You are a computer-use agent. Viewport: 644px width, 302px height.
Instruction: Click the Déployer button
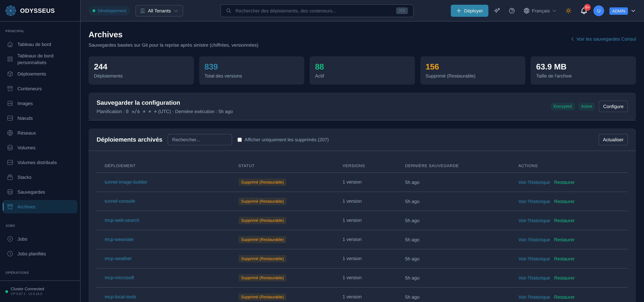pyautogui.click(x=469, y=11)
